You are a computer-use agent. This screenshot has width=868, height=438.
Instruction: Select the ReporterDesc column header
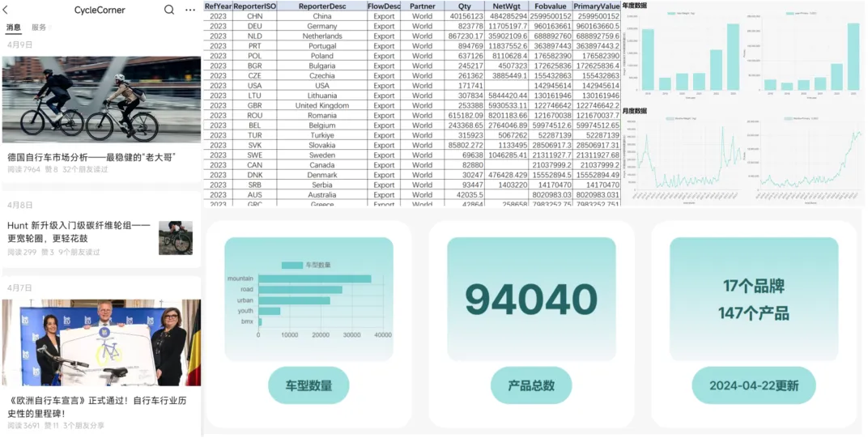322,6
